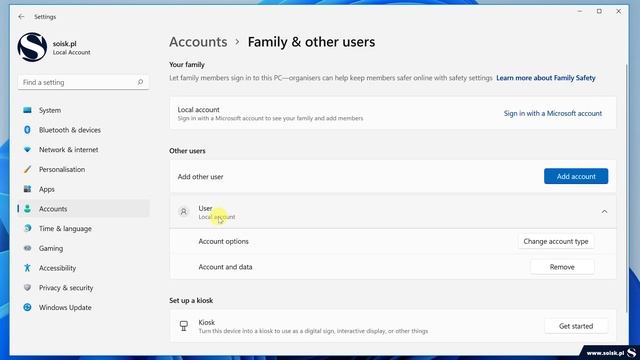Click the Network wifi icon

[27, 149]
